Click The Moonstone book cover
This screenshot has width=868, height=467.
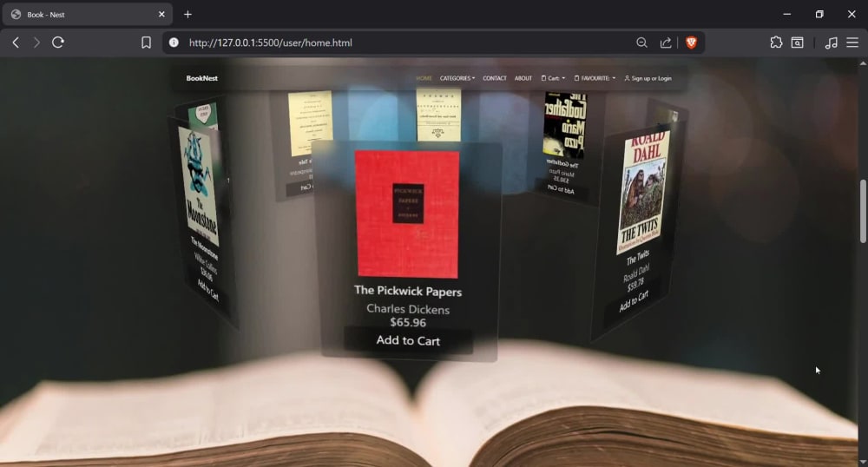pyautogui.click(x=199, y=186)
